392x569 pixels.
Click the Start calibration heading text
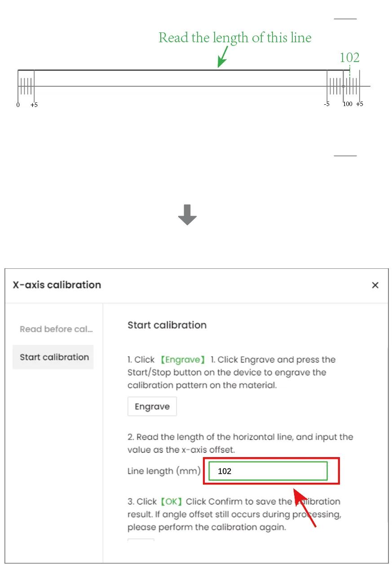coord(167,325)
